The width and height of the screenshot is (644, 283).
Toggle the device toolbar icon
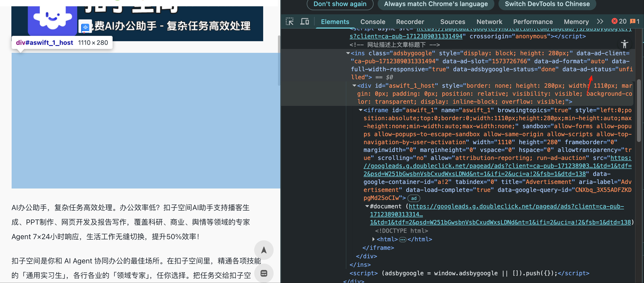[x=304, y=22]
